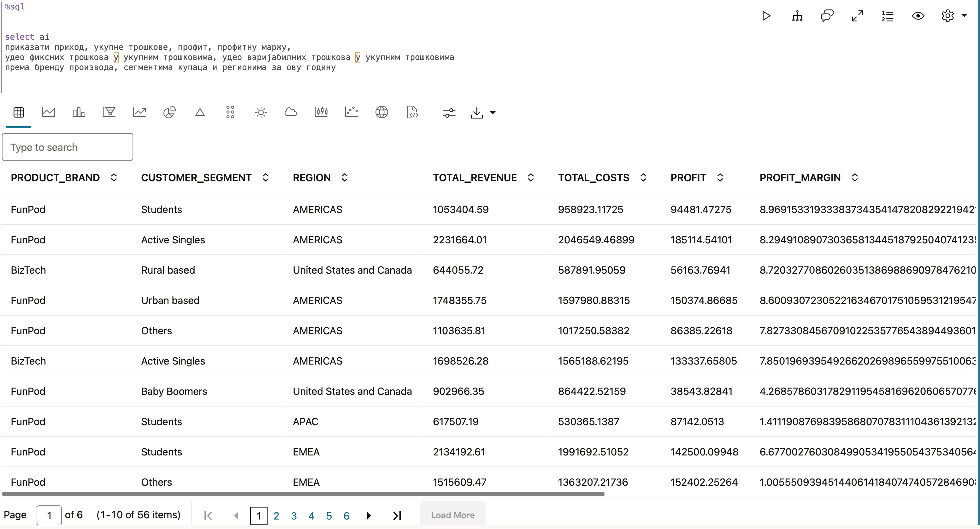980x529 pixels.
Task: Open the dependencies tree icon
Action: tap(797, 16)
